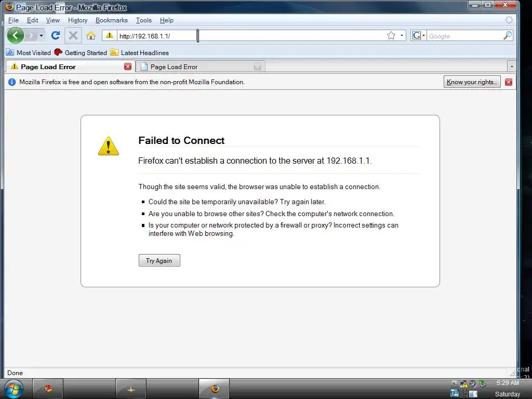The width and height of the screenshot is (532, 399).
Task: Click the Done status bar text
Action: click(x=15, y=373)
